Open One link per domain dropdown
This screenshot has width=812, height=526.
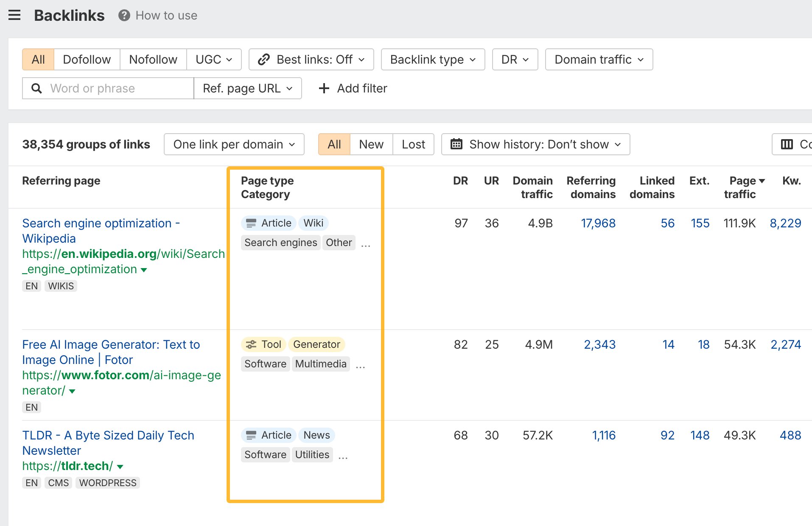click(x=234, y=144)
